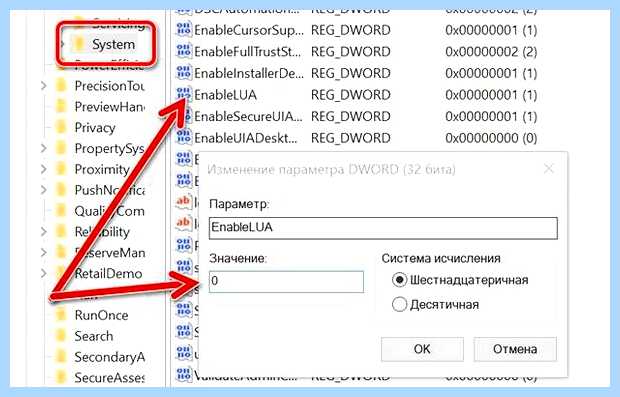Expand the PropertySys tree node
The height and width of the screenshot is (397, 620).
point(44,148)
